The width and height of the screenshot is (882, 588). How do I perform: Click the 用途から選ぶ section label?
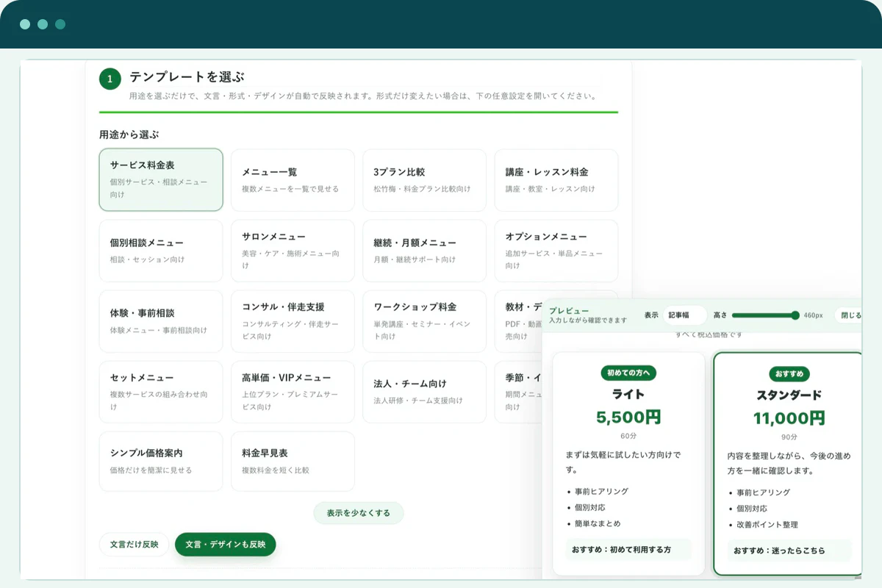pyautogui.click(x=129, y=135)
